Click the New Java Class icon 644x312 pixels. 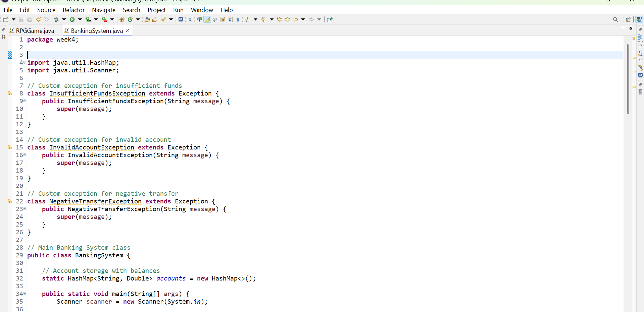[x=130, y=20]
